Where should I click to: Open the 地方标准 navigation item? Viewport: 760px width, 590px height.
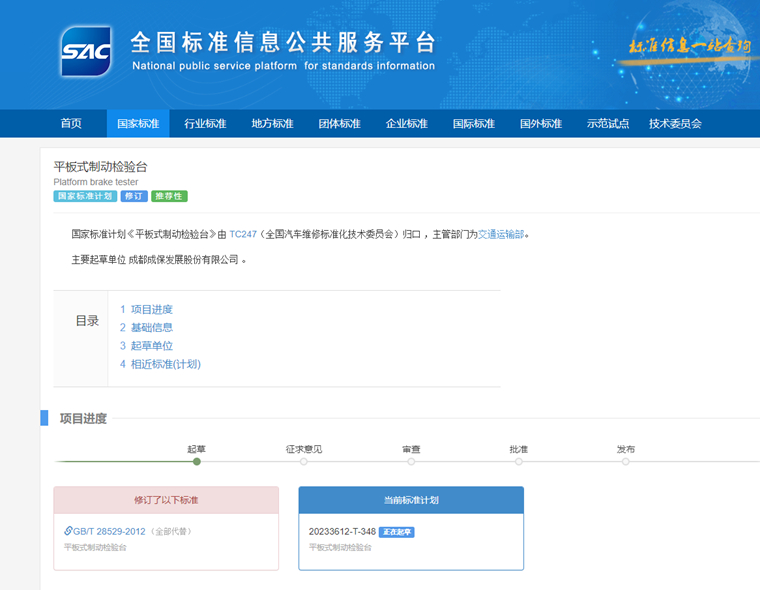click(272, 124)
